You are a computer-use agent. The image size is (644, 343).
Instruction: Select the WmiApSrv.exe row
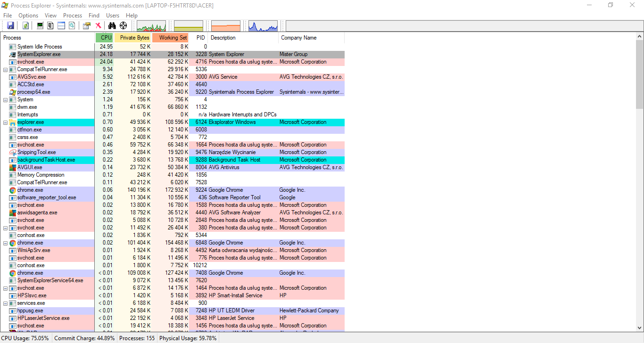tap(173, 250)
